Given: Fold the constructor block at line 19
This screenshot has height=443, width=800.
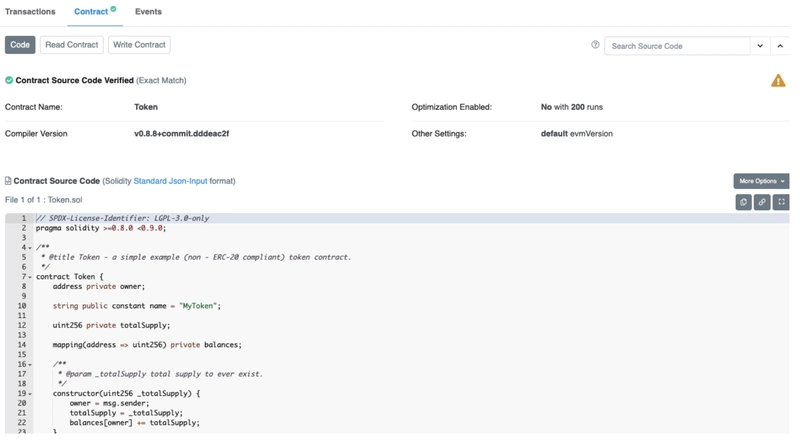Looking at the screenshot, I should pyautogui.click(x=30, y=394).
